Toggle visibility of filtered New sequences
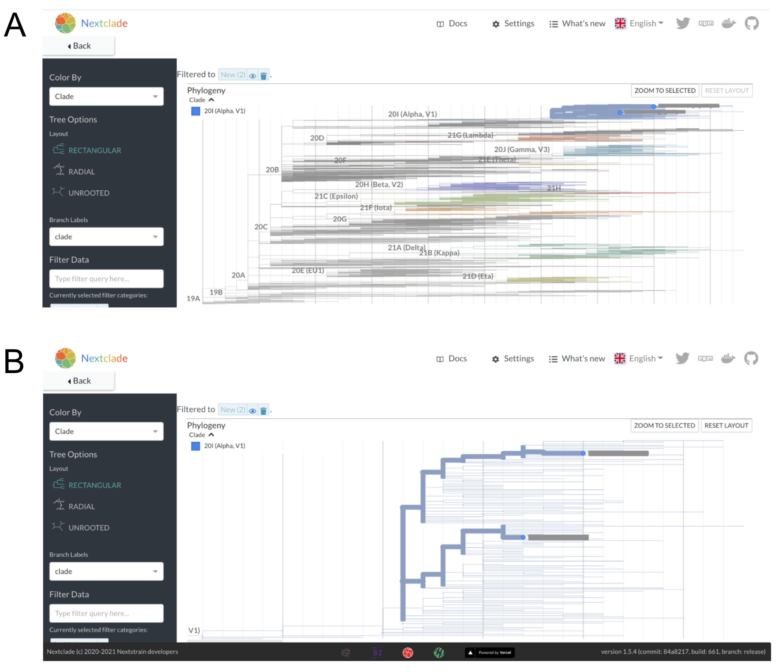 tap(253, 75)
